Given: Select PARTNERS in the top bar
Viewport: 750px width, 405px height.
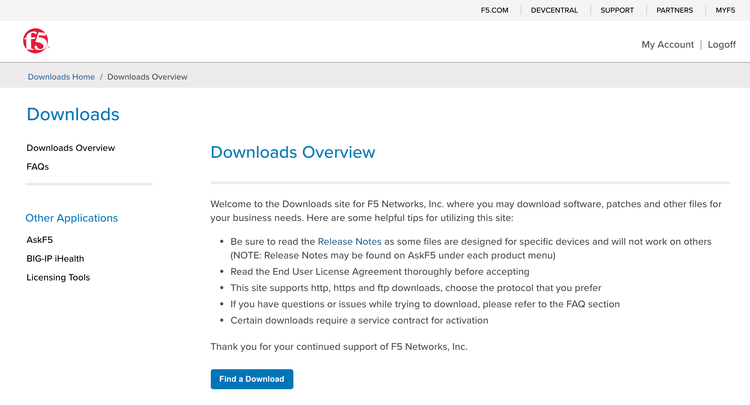Looking at the screenshot, I should pyautogui.click(x=675, y=10).
